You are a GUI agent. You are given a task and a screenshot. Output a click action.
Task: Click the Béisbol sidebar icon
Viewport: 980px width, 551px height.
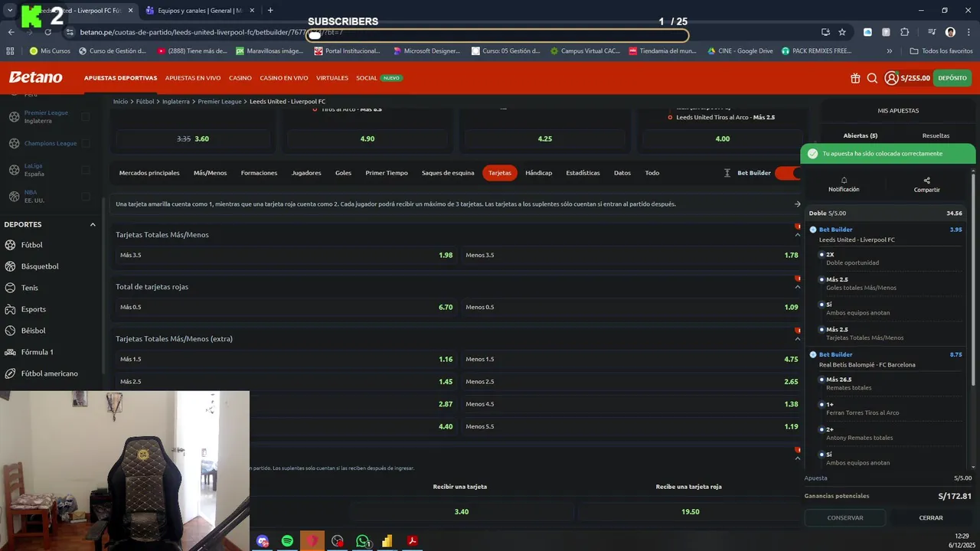coord(11,331)
